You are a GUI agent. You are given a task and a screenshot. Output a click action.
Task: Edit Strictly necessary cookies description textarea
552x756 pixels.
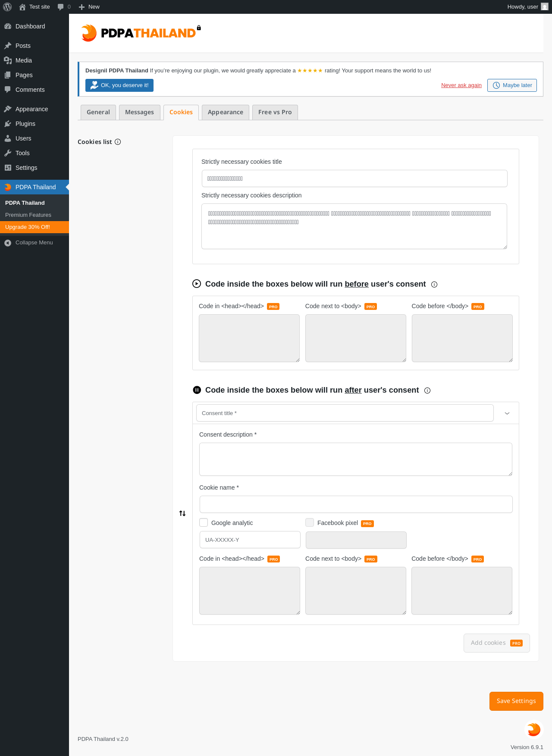(354, 226)
